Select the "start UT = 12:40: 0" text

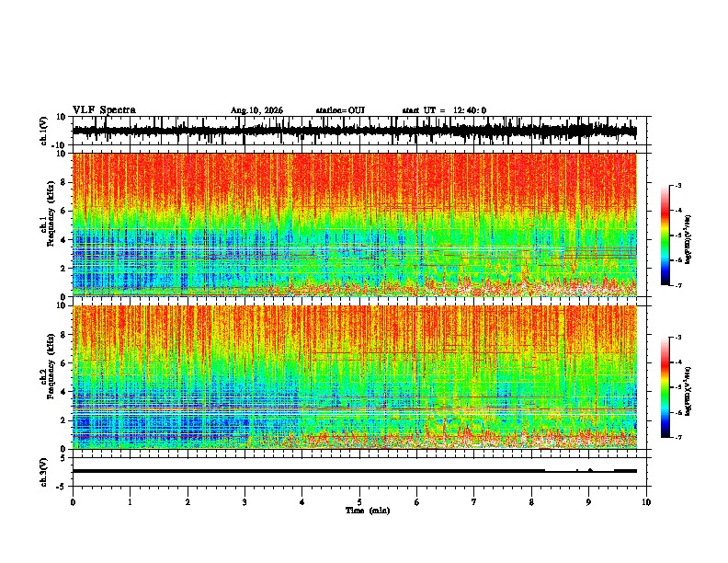(444, 110)
